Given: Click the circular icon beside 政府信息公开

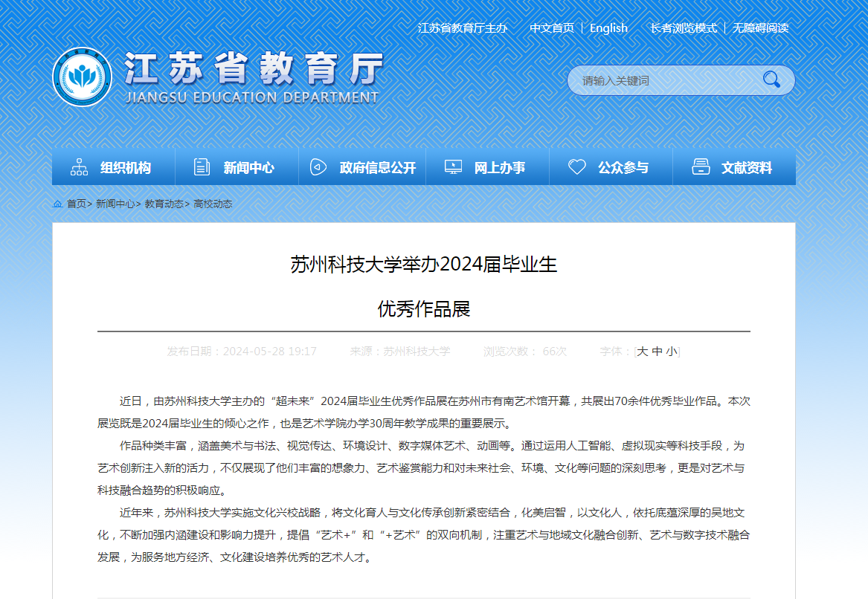Looking at the screenshot, I should point(318,167).
